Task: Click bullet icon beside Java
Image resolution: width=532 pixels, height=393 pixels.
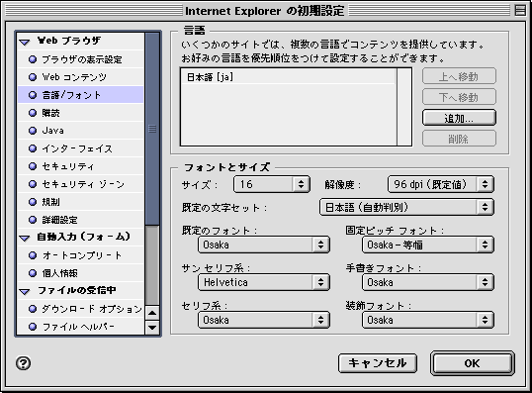Action: coord(33,131)
